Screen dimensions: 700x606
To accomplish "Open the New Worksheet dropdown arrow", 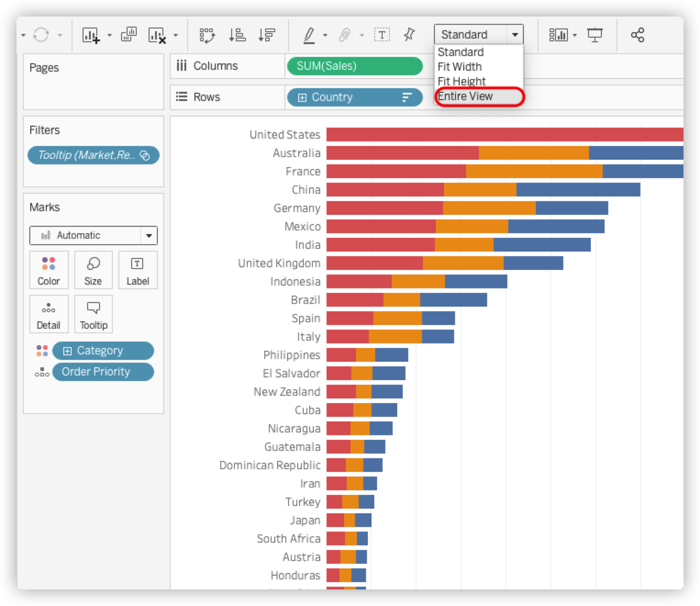I will coord(109,35).
